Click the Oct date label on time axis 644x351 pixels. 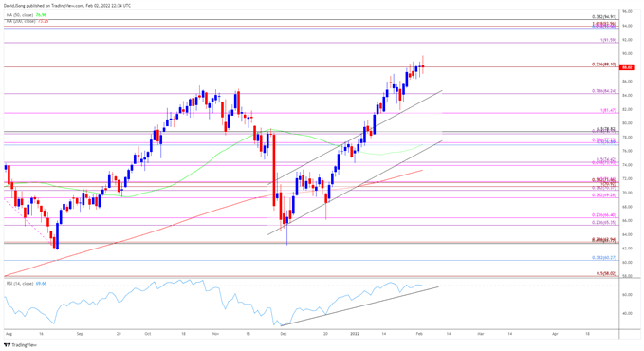pos(148,334)
